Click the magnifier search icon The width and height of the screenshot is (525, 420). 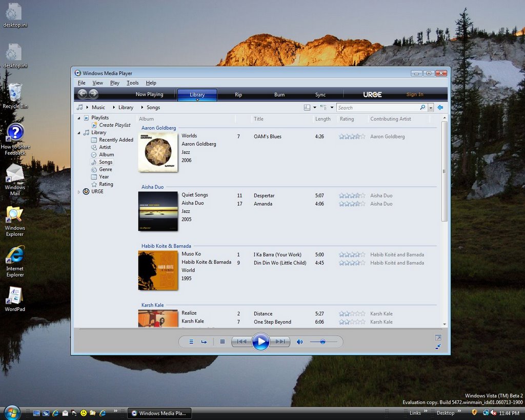click(x=422, y=108)
